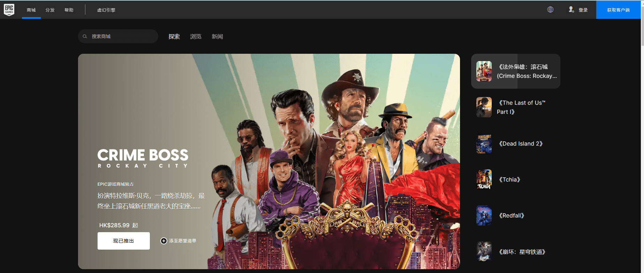The image size is (644, 273).
Task: Open the 虚幻引擎 Unreal Engine link
Action: point(106,10)
